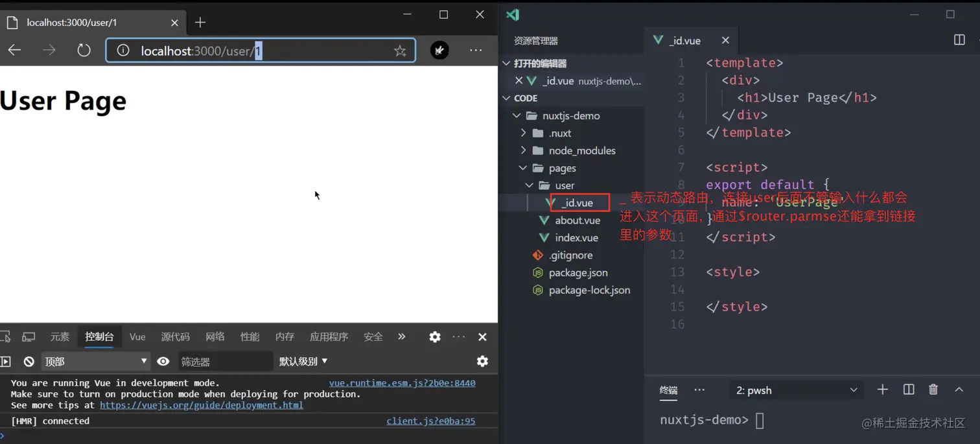Switch to the Vue DevTools tab
This screenshot has width=980, height=444.
coord(137,336)
